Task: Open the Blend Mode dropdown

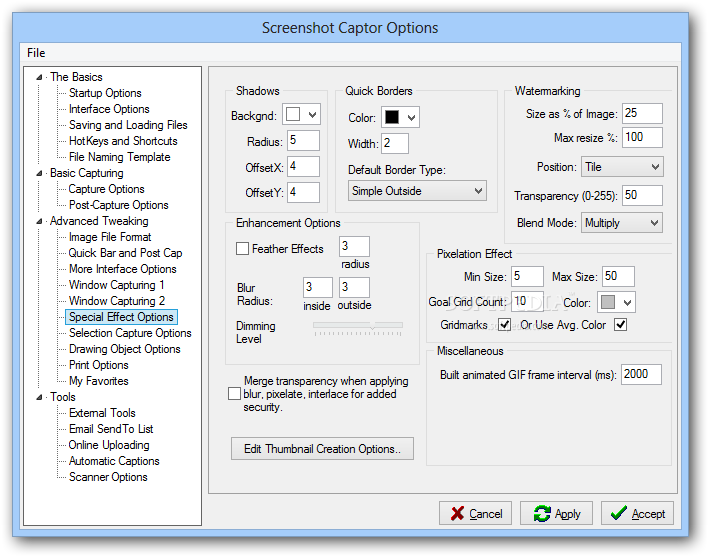Action: coord(622,222)
